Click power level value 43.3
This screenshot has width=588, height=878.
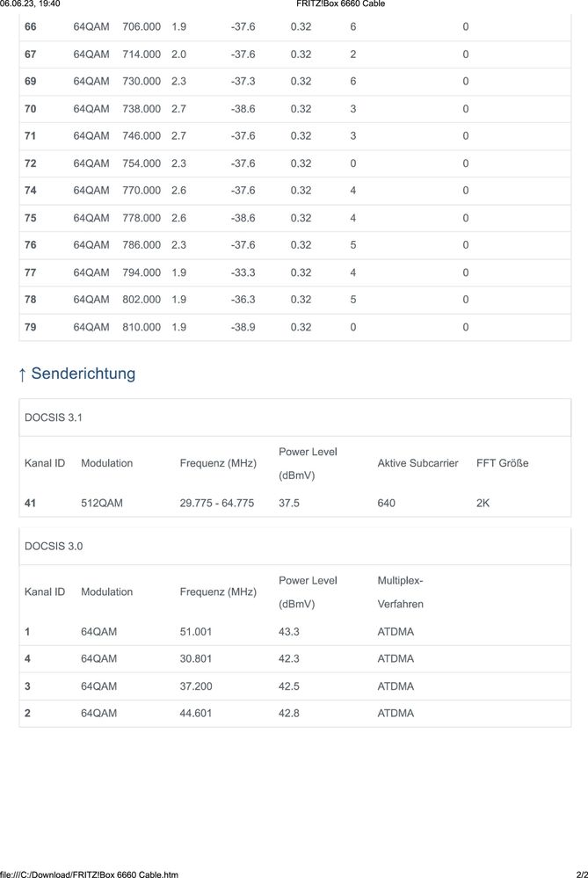point(289,632)
